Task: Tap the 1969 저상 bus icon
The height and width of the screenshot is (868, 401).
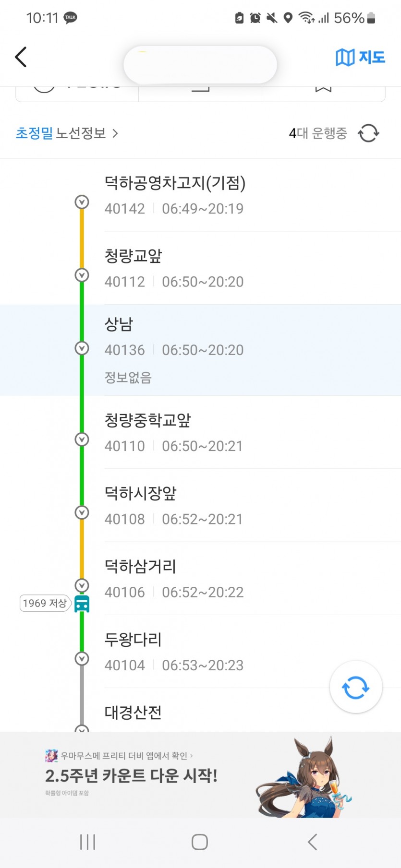Action: [x=82, y=604]
